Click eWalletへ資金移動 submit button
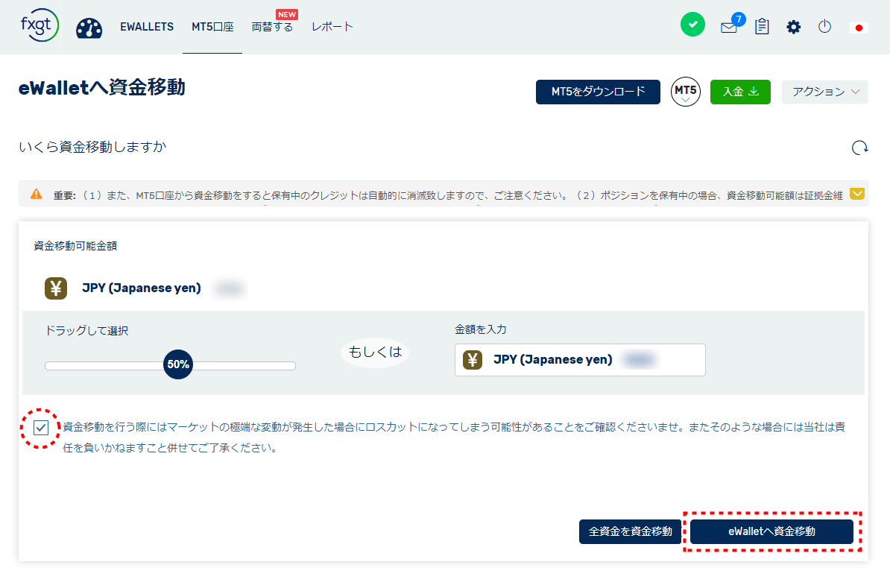890x588 pixels. point(772,532)
